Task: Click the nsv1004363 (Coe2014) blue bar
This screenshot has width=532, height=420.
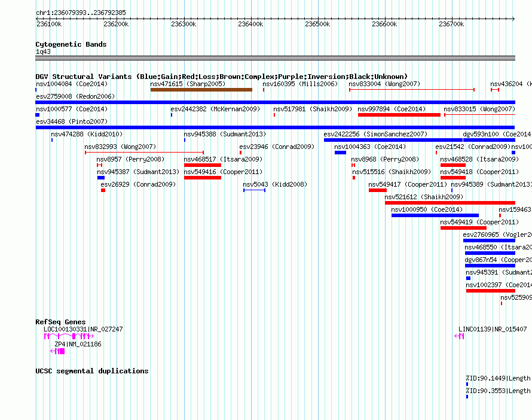Action: 340,153
